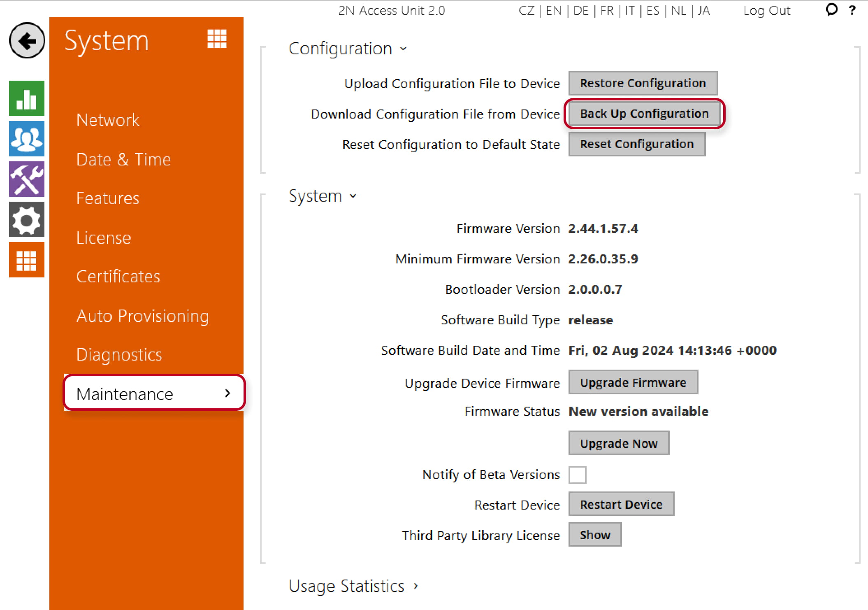The height and width of the screenshot is (610, 868).
Task: Open the green Status bar-chart icon
Action: point(27,98)
